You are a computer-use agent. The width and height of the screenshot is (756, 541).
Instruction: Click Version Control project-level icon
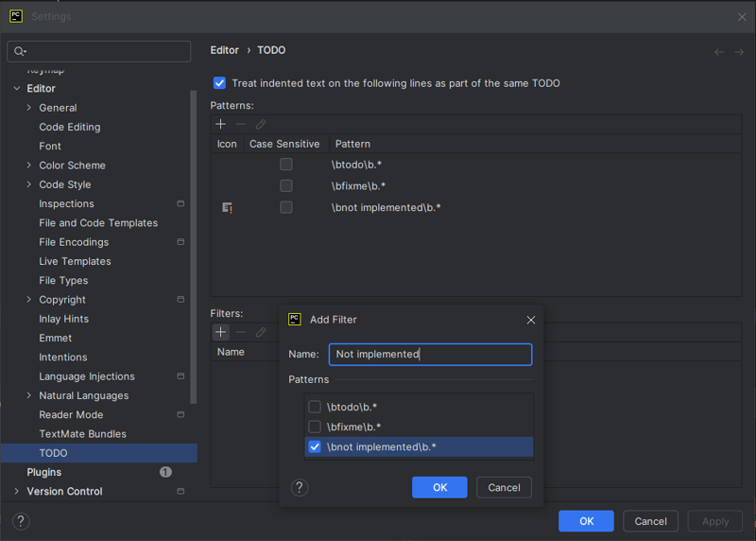pyautogui.click(x=180, y=491)
